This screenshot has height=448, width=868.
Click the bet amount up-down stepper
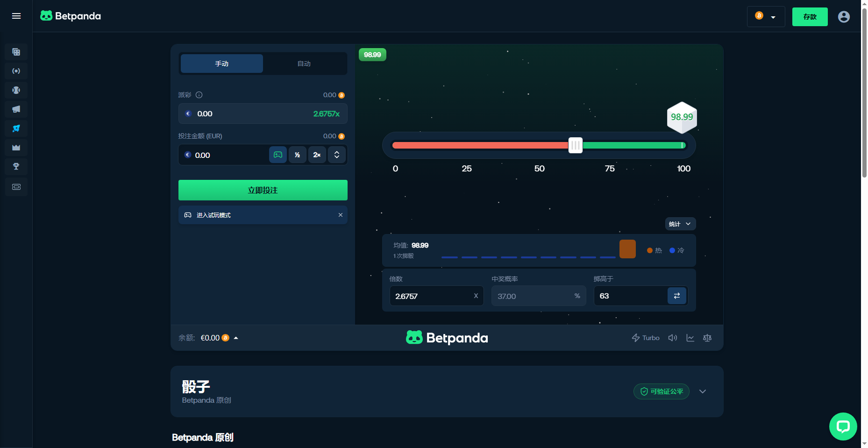click(x=337, y=155)
